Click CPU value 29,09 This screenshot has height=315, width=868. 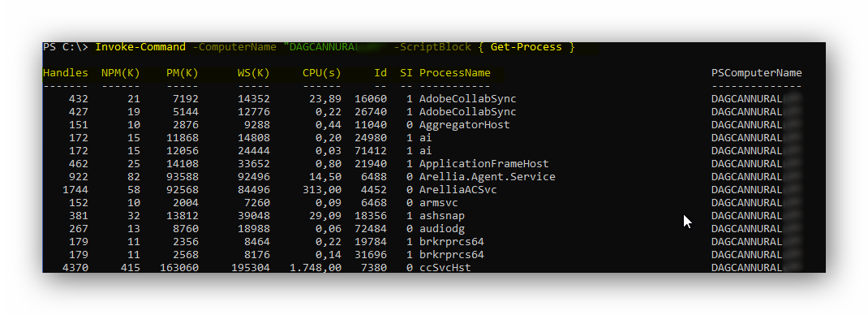tap(325, 216)
